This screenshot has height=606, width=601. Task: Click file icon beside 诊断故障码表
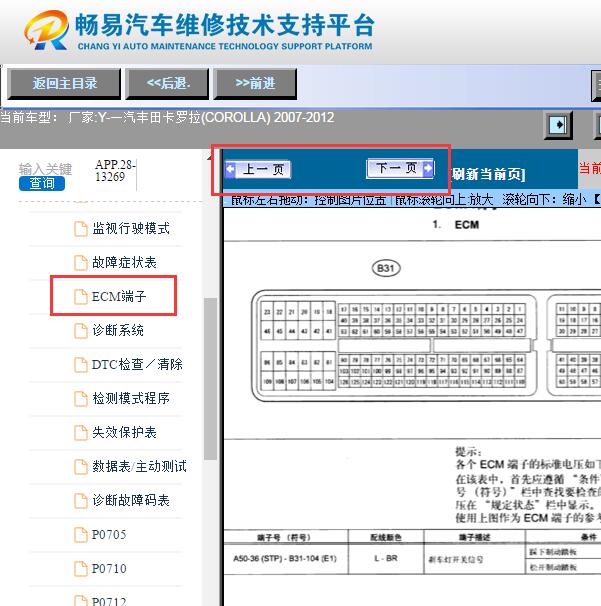(80, 500)
